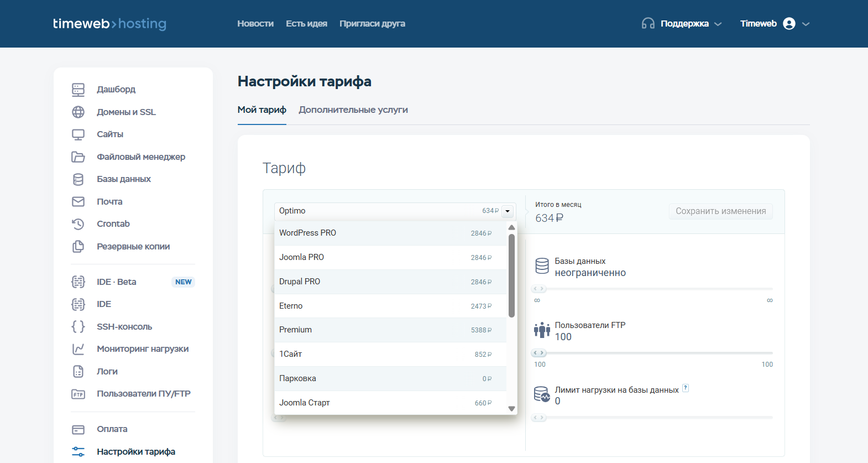The width and height of the screenshot is (868, 463).
Task: Switch to the Мой тариф tab
Action: coord(262,110)
